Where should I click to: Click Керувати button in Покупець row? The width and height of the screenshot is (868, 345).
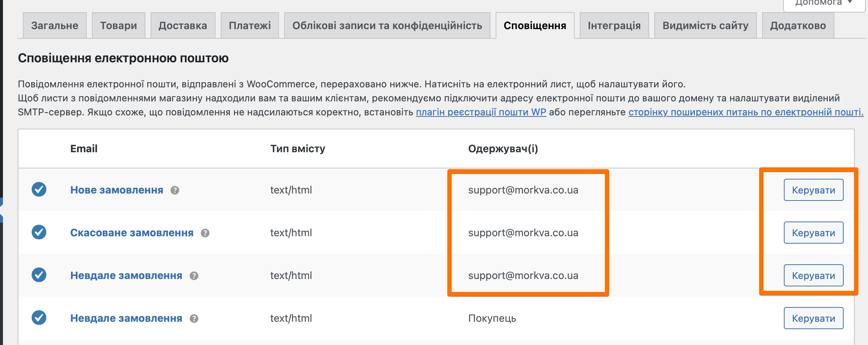(813, 318)
